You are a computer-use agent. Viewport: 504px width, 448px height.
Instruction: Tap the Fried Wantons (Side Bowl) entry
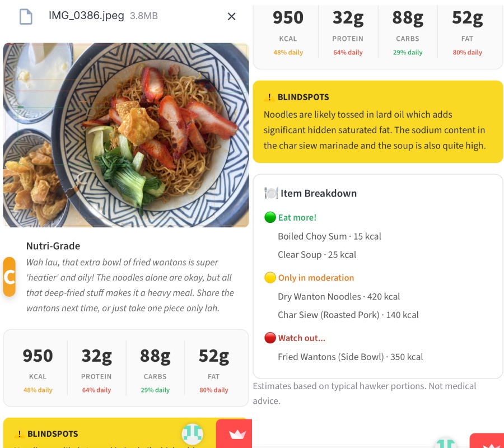[350, 357]
